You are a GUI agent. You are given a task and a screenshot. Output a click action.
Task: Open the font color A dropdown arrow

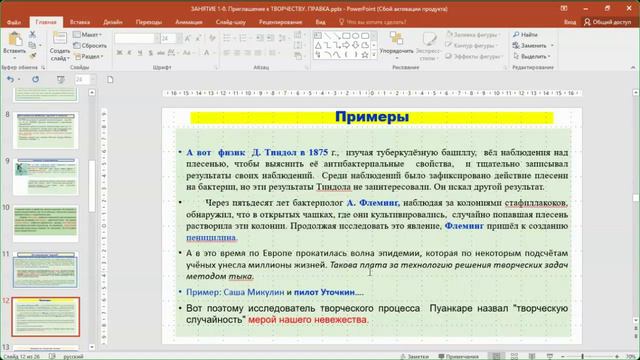click(x=213, y=53)
